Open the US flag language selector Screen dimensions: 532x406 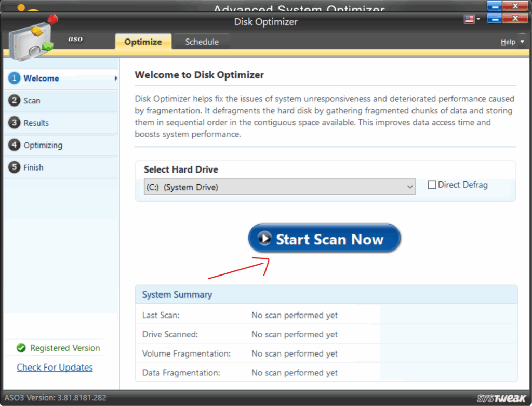pyautogui.click(x=469, y=19)
